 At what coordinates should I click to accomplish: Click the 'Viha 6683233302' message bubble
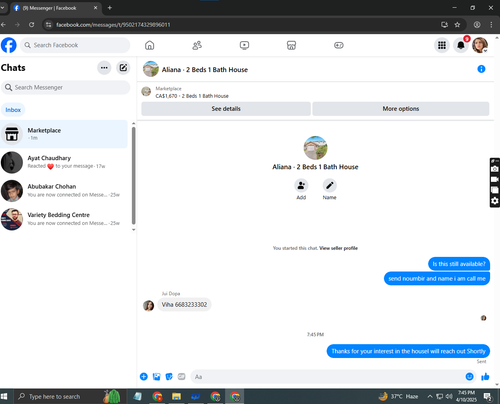pyautogui.click(x=184, y=304)
